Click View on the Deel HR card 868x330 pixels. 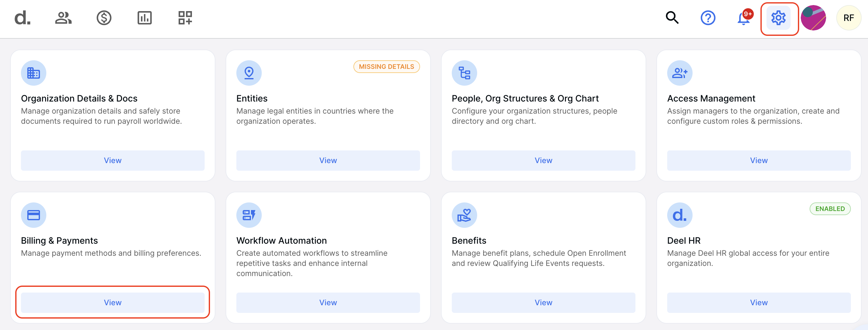click(x=759, y=302)
